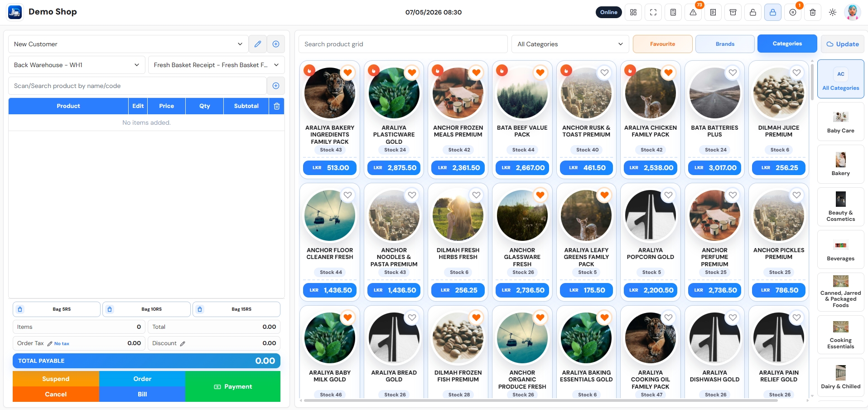Switch light/dark theme sun icon
Screen dimensions: 868x410
pos(833,12)
